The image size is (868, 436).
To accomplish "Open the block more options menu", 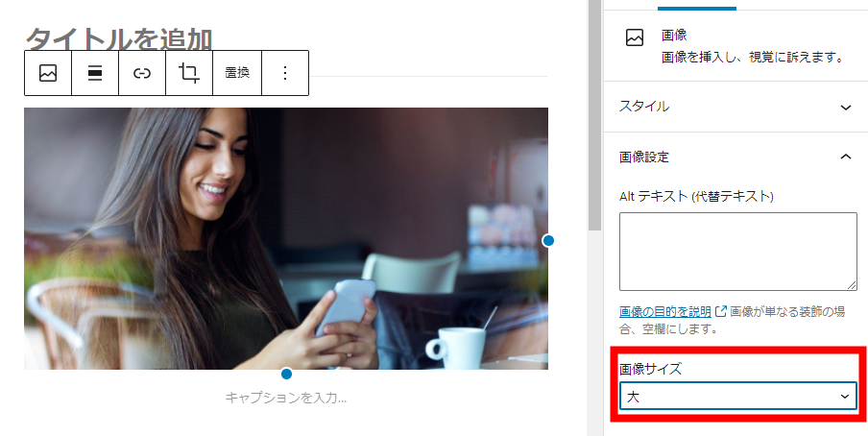I will (285, 73).
